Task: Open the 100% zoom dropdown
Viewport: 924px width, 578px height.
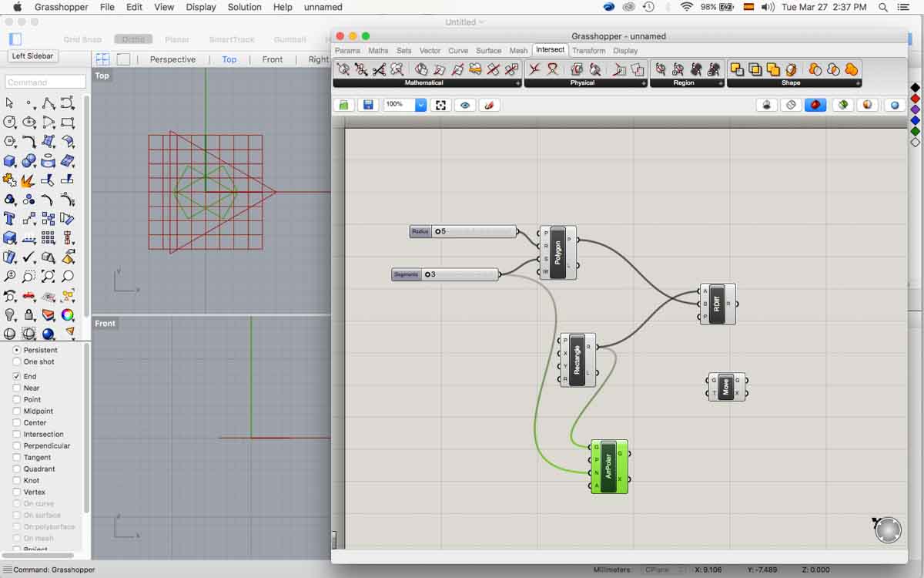Action: tap(420, 105)
